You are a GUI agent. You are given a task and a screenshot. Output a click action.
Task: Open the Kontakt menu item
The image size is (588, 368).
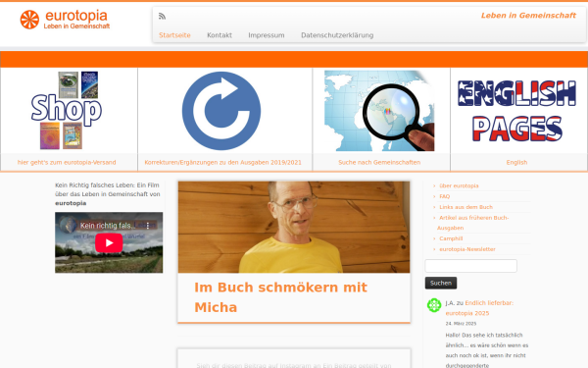[220, 35]
